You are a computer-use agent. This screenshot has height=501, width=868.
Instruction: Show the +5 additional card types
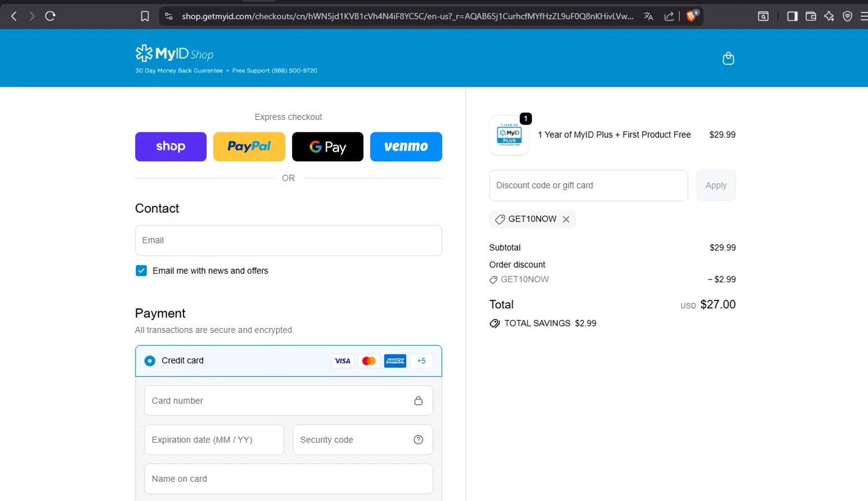click(x=421, y=361)
